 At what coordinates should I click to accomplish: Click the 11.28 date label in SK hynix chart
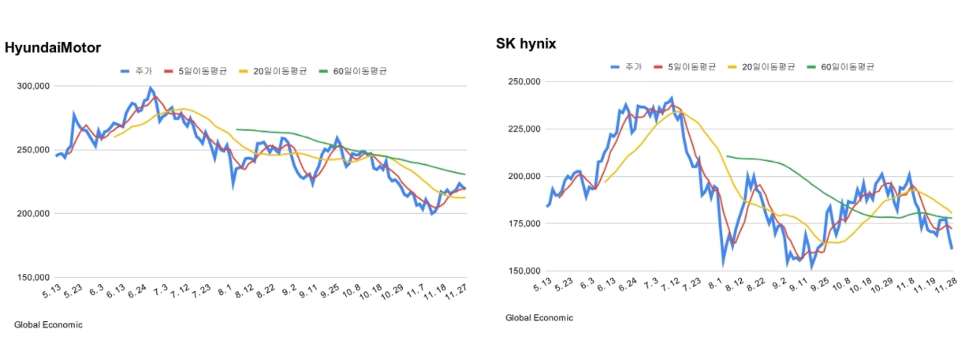point(945,286)
